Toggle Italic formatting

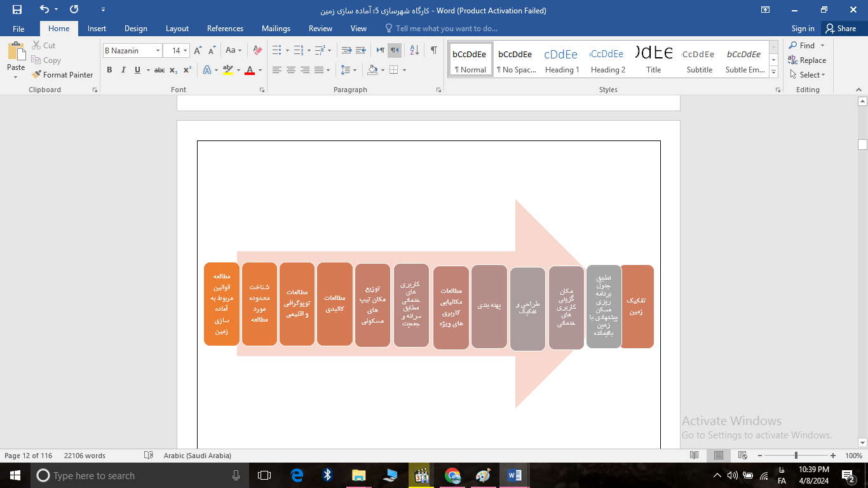(123, 70)
